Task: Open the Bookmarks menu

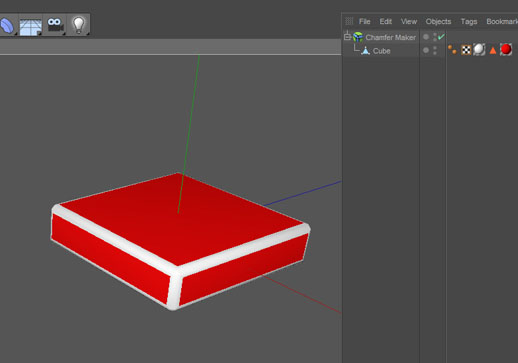Action: (502, 21)
